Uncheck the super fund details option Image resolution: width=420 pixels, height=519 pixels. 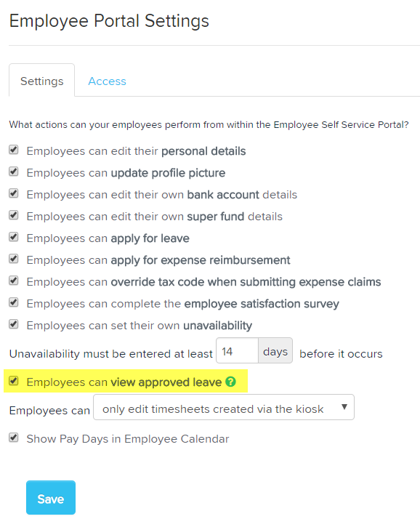click(x=14, y=215)
